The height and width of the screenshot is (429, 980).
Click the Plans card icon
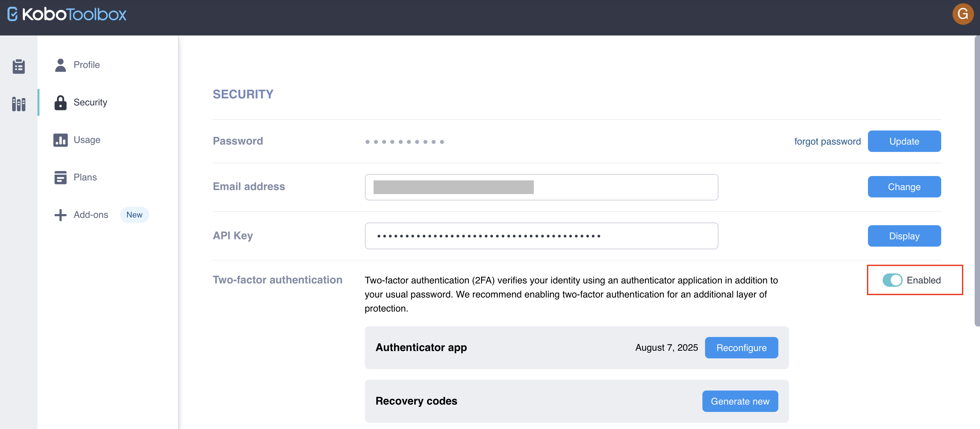(x=60, y=177)
